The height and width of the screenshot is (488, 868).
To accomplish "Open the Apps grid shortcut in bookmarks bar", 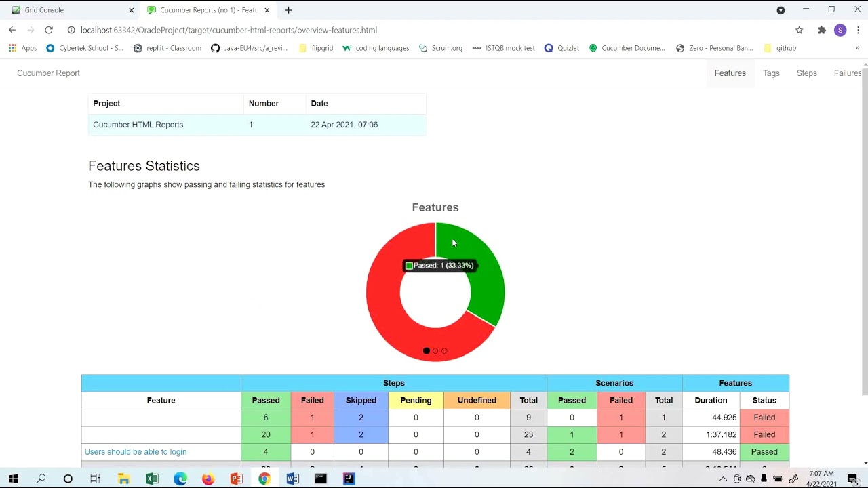I will coord(22,48).
